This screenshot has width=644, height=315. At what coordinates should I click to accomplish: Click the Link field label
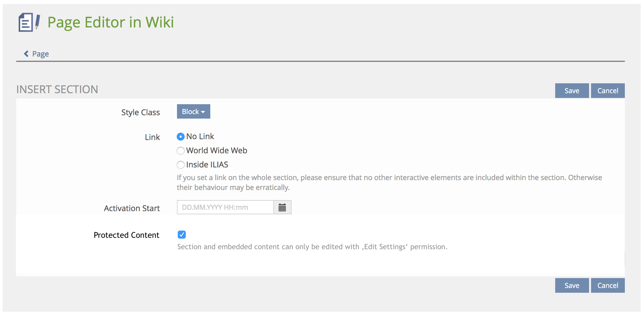click(x=152, y=137)
